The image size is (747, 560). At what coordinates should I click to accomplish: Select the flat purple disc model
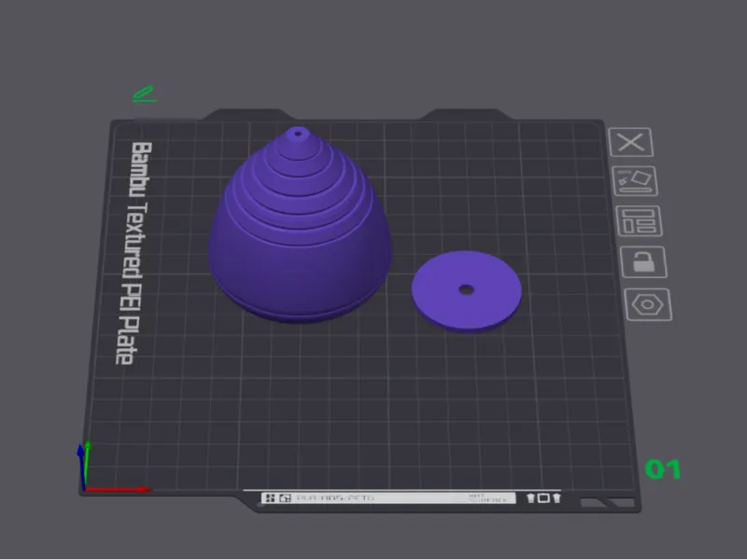pyautogui.click(x=466, y=290)
